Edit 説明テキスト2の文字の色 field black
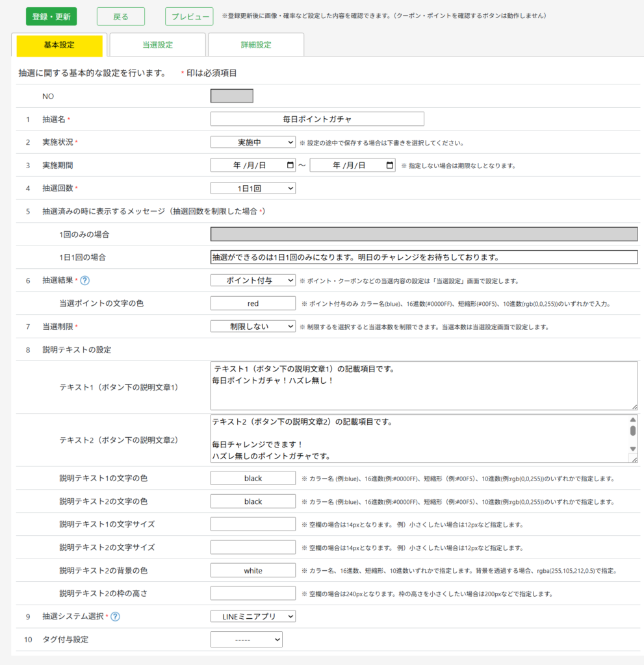This screenshot has width=644, height=665. pyautogui.click(x=253, y=501)
